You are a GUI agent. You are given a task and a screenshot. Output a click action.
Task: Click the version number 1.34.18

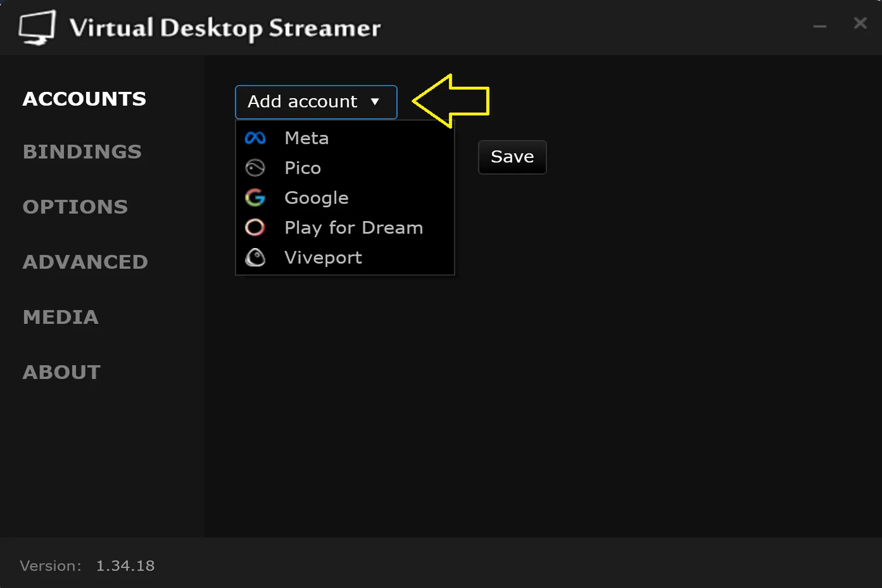tap(125, 566)
